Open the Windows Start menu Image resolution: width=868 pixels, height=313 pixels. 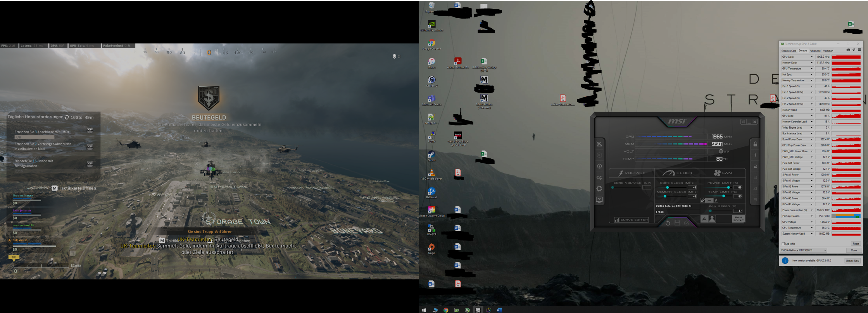424,310
